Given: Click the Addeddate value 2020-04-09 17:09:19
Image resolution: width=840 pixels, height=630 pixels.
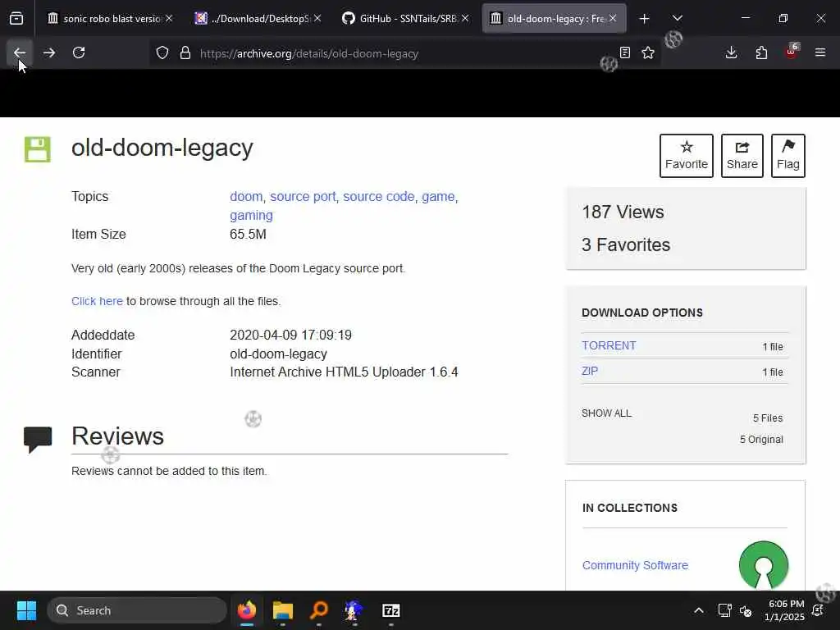Looking at the screenshot, I should point(291,335).
